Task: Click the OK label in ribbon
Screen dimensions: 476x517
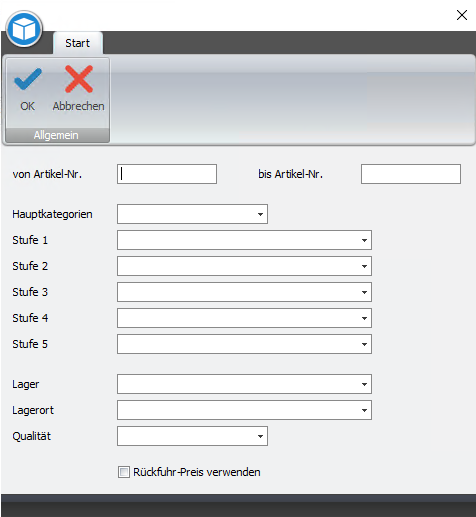Action: [x=27, y=106]
